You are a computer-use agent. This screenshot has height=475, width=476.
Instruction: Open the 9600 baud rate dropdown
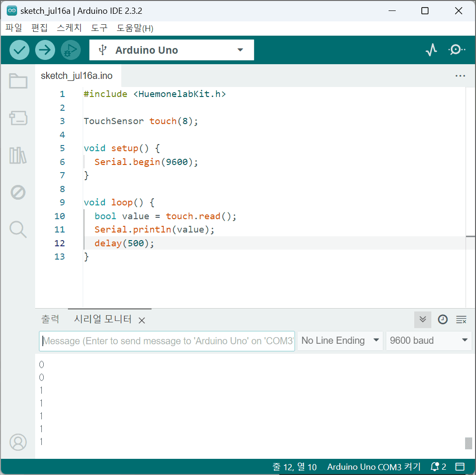[x=428, y=341]
